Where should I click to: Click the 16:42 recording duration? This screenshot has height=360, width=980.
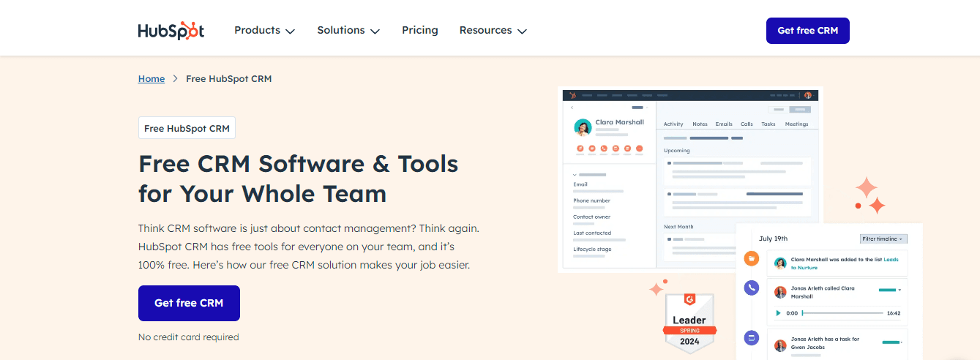[x=894, y=313]
